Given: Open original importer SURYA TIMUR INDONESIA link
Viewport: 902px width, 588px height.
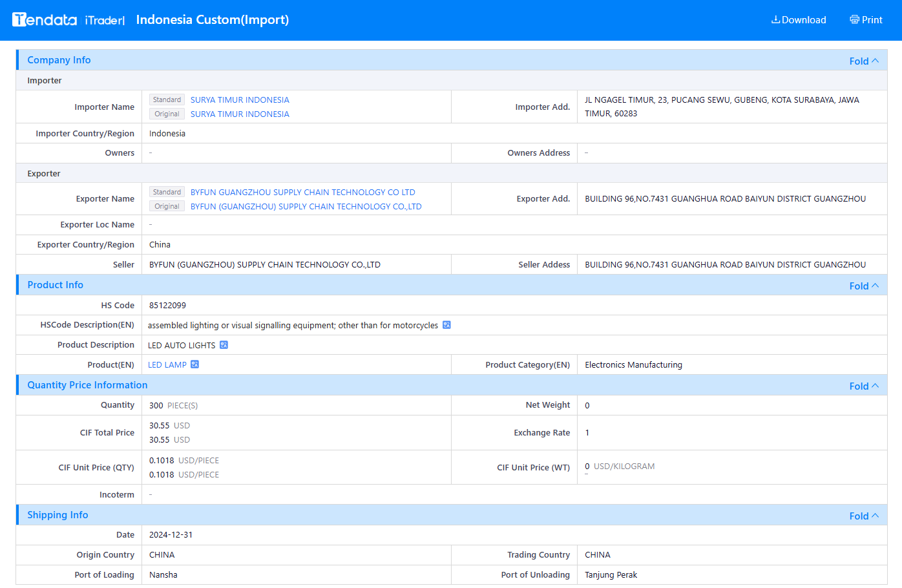Looking at the screenshot, I should click(x=240, y=114).
